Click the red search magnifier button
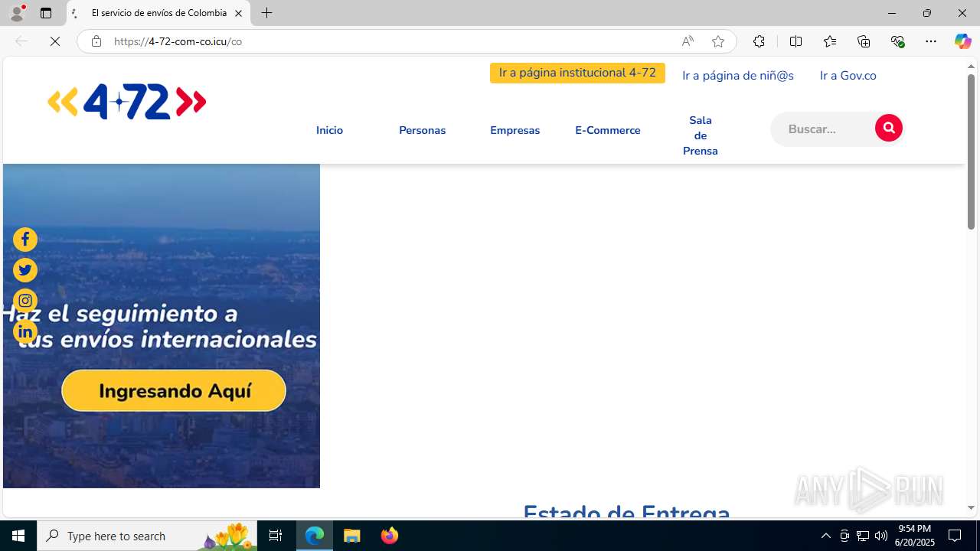Image resolution: width=980 pixels, height=551 pixels. click(888, 128)
